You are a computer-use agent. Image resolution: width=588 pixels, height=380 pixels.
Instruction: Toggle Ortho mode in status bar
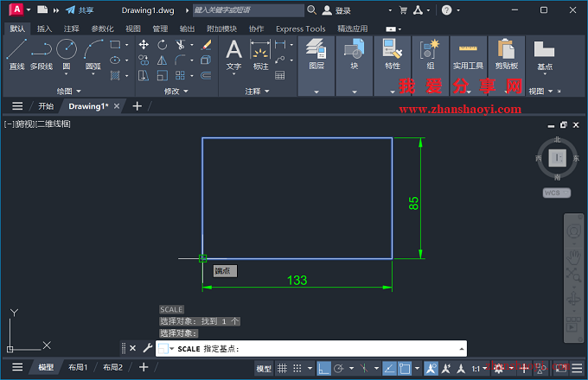point(323,369)
